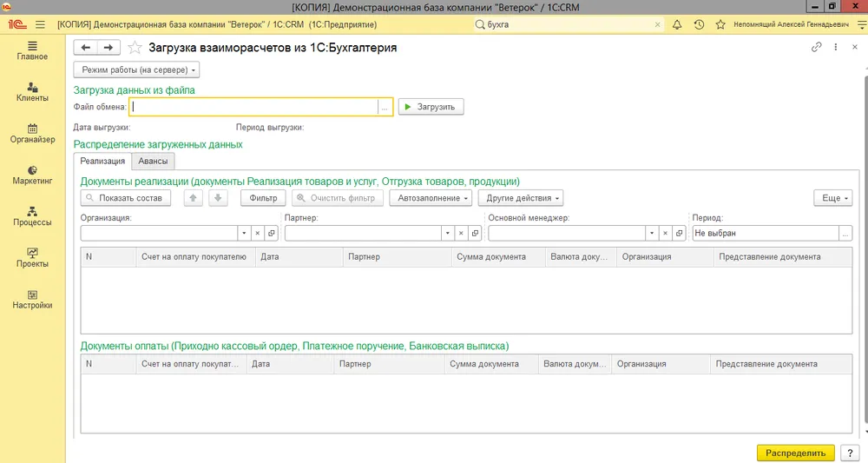Viewport: 868px width, 463px height.
Task: Open help with question mark button
Action: click(x=850, y=453)
